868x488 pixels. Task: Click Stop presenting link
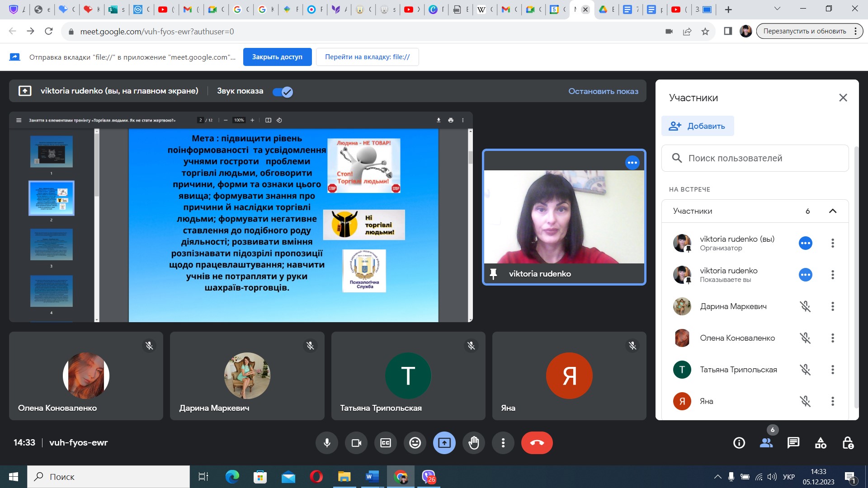(x=603, y=91)
